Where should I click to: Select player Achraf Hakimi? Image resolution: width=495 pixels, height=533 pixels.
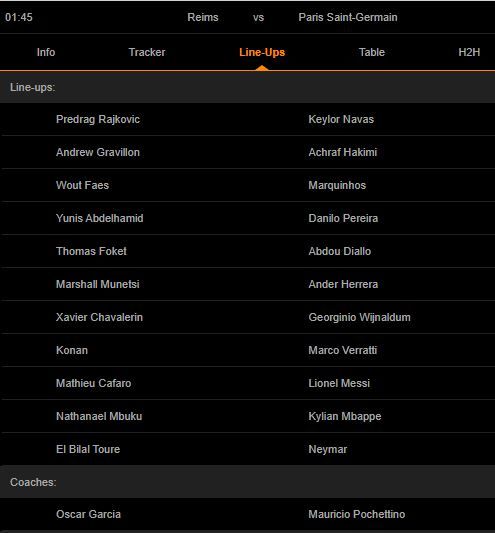coord(343,152)
